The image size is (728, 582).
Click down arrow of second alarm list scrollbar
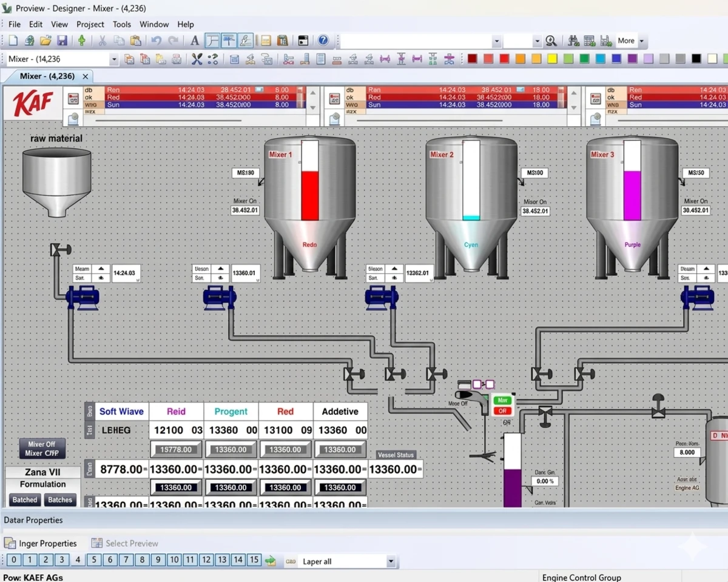click(573, 107)
